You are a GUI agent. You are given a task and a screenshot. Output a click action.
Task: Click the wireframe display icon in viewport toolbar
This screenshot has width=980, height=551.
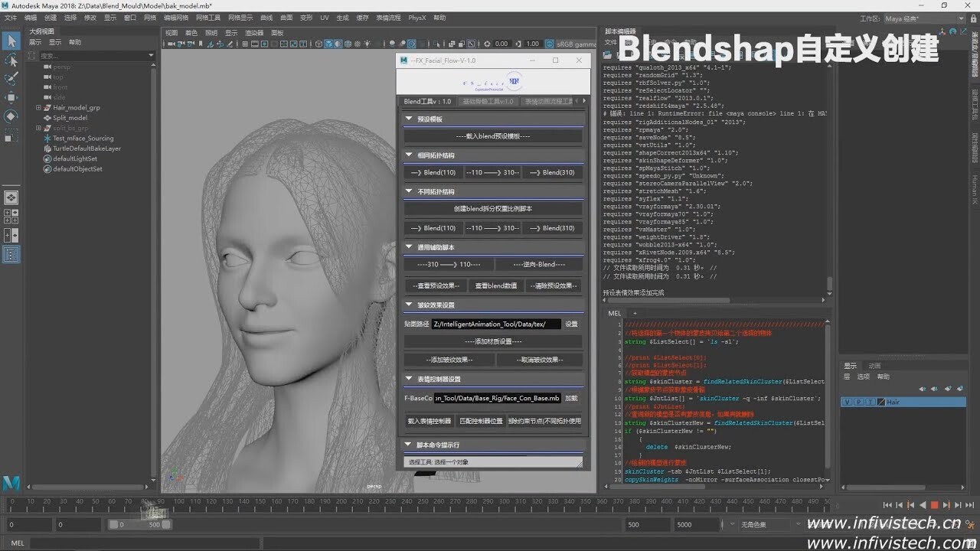tap(318, 45)
